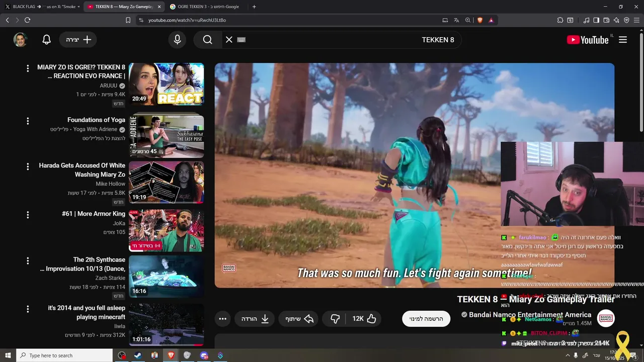
Task: Open video keyboard input icon in search box
Action: tap(241, 40)
